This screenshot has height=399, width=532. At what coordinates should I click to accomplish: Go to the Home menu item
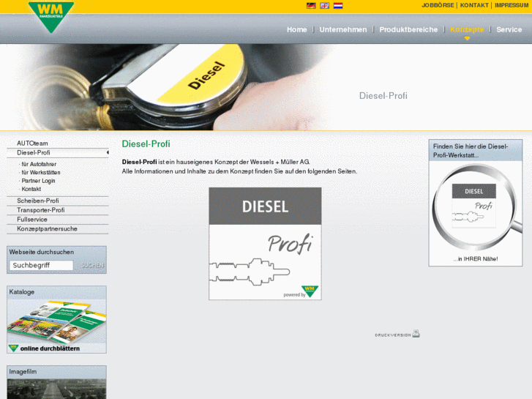pos(297,29)
